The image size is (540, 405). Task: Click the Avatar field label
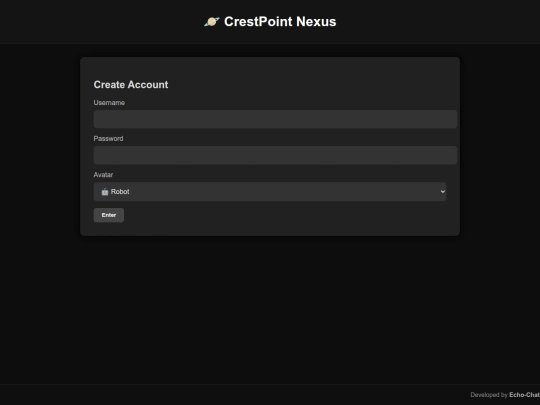[103, 175]
